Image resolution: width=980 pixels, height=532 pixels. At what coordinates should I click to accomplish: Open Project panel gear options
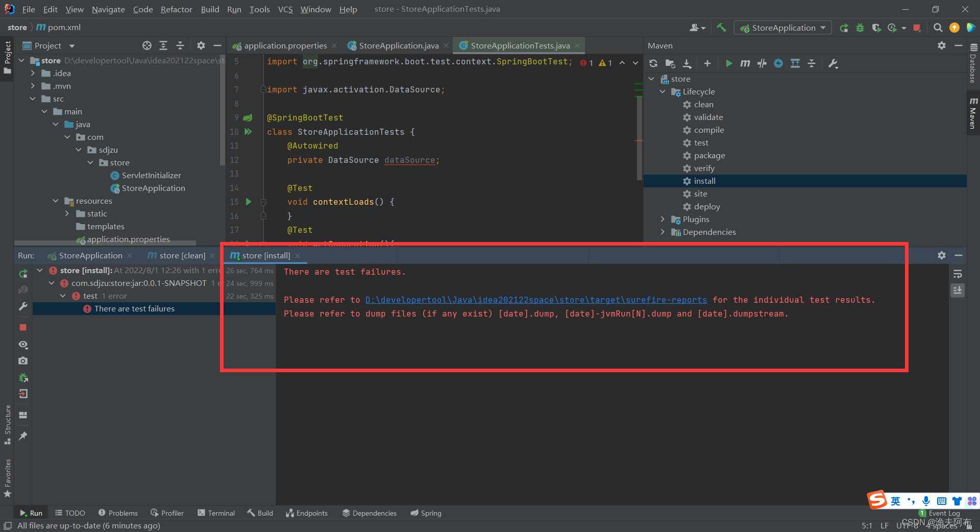coord(201,45)
